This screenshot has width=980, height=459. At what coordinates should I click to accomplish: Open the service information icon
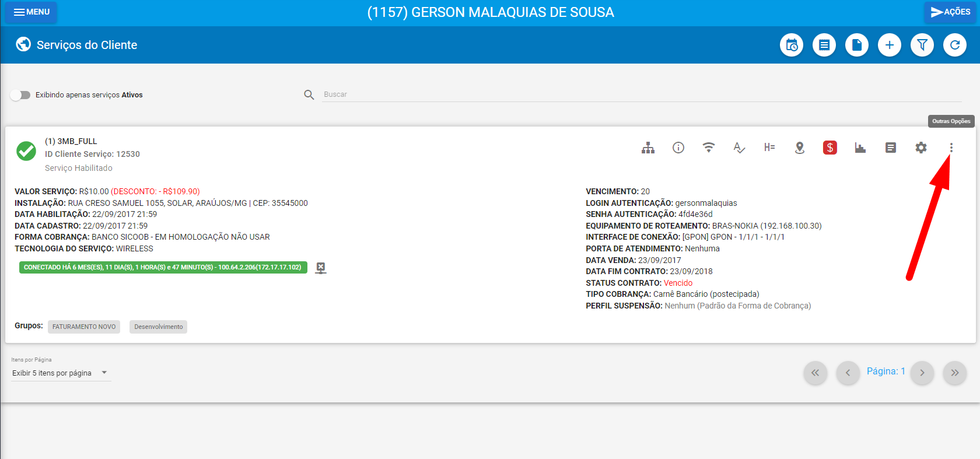pyautogui.click(x=678, y=148)
